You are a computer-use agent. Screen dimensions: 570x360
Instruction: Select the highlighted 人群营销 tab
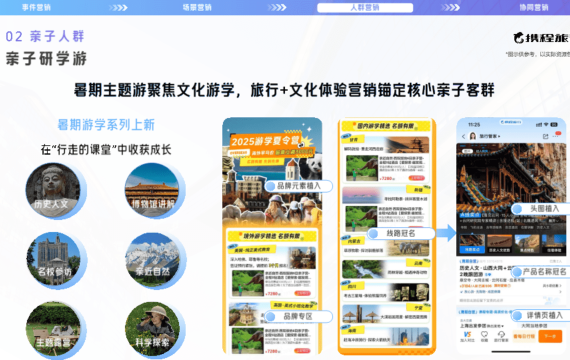point(365,8)
